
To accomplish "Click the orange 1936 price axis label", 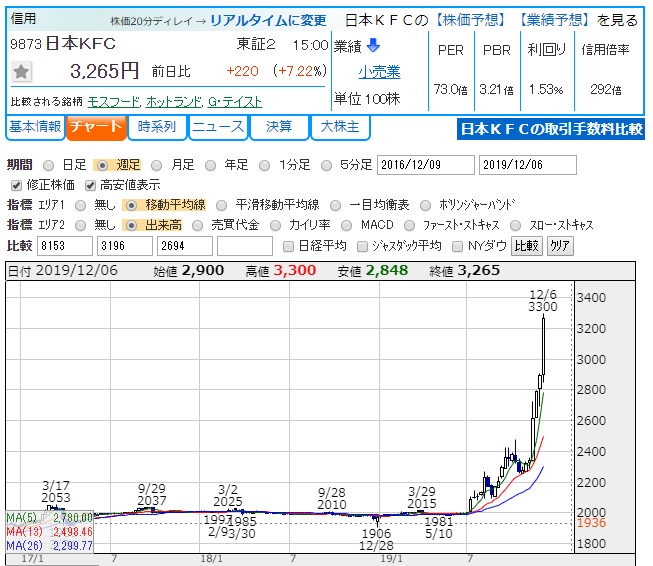I will [591, 523].
